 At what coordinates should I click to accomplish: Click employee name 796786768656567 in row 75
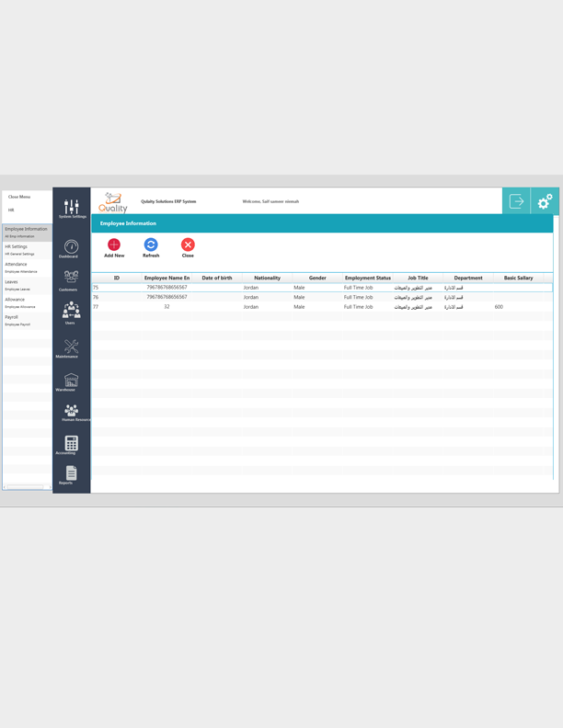[167, 288]
